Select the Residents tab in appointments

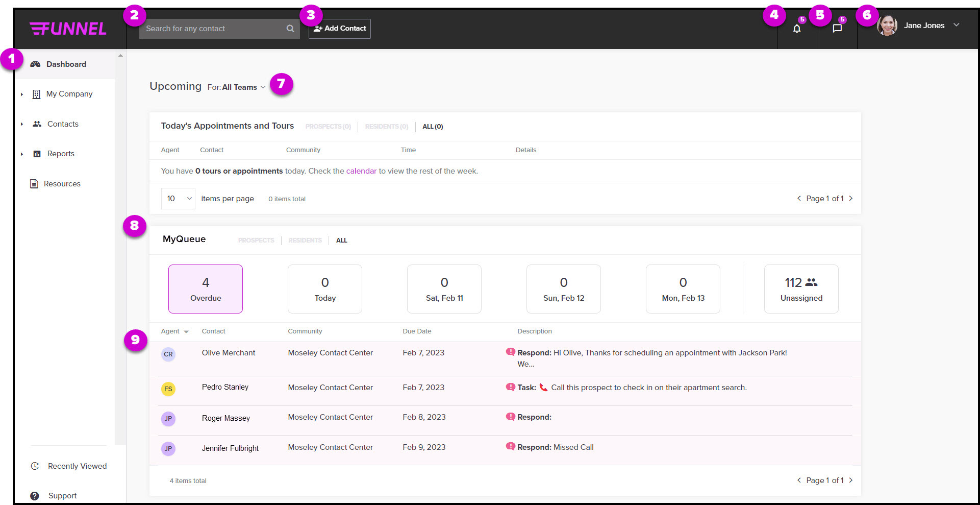coord(386,127)
